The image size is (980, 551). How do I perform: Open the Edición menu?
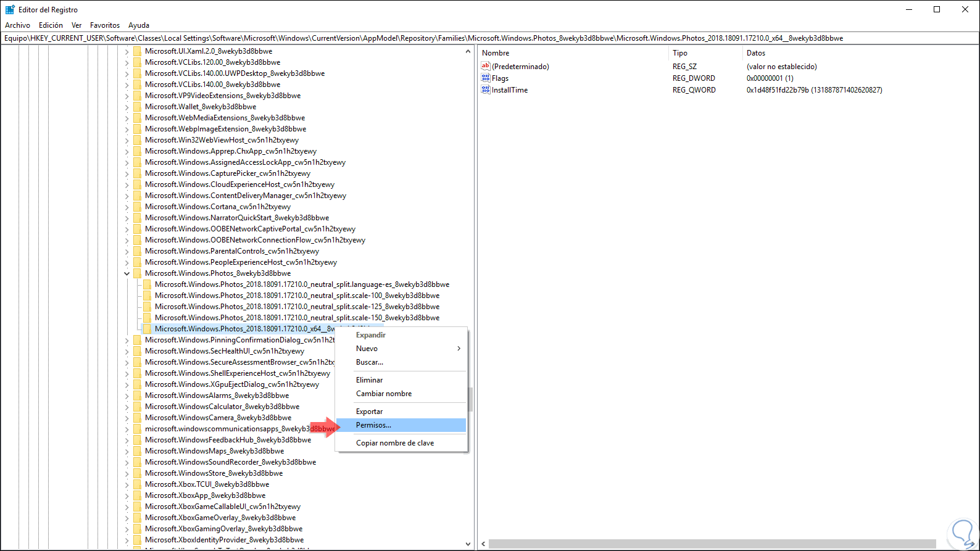click(x=51, y=25)
